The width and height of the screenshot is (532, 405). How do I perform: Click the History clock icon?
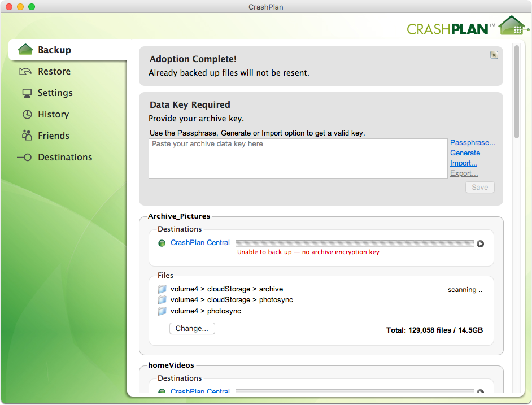(x=27, y=115)
